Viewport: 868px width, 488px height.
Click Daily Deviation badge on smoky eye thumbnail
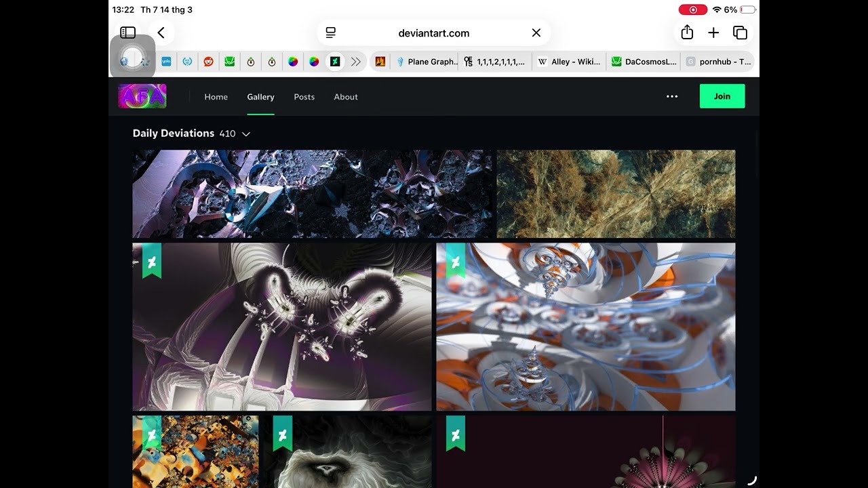(x=283, y=434)
